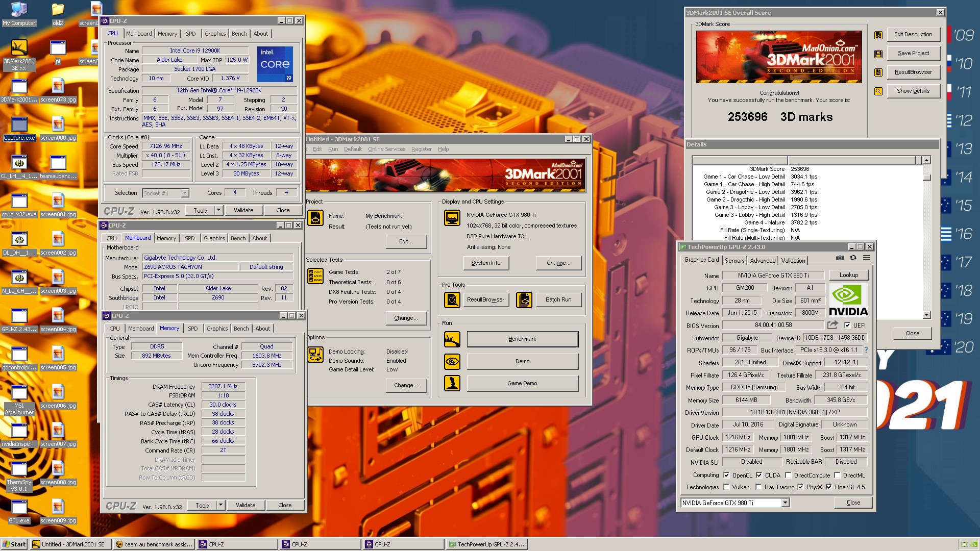
Task: Click Change button under Selected Tests
Action: [406, 318]
